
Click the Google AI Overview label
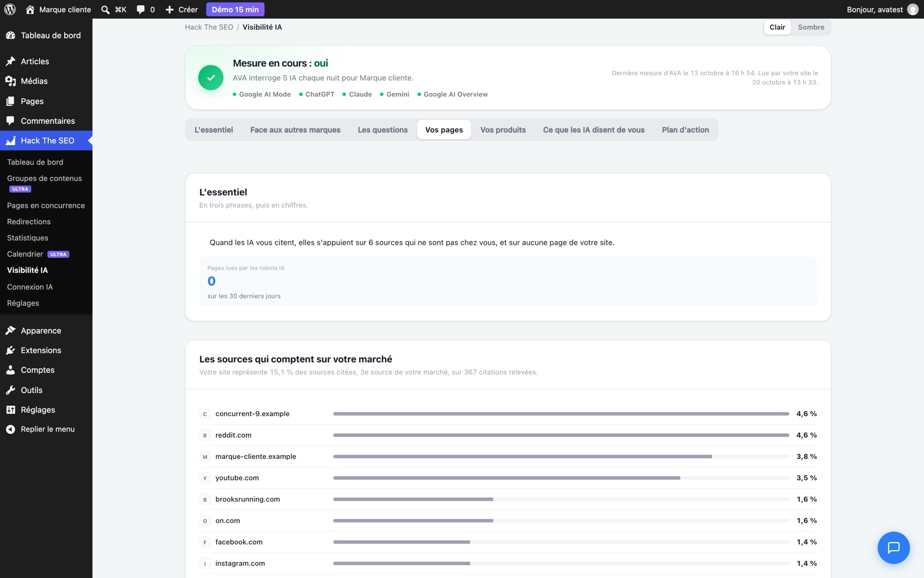click(x=456, y=95)
